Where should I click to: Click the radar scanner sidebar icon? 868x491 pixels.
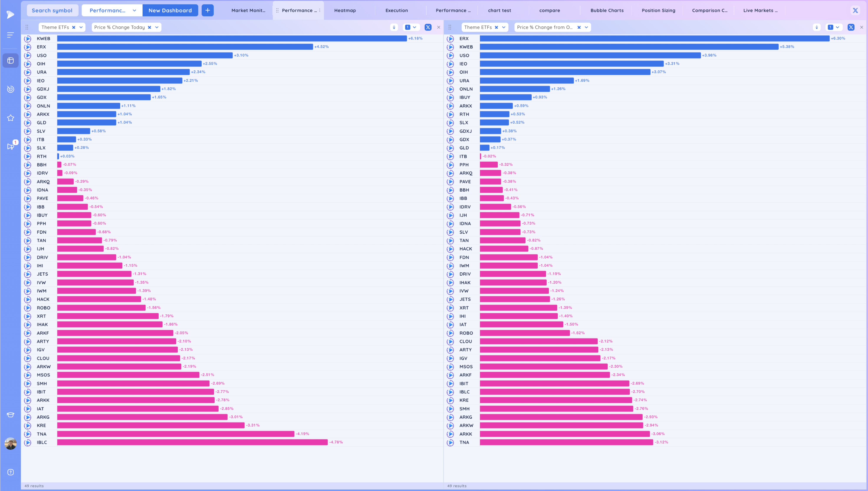pyautogui.click(x=10, y=89)
